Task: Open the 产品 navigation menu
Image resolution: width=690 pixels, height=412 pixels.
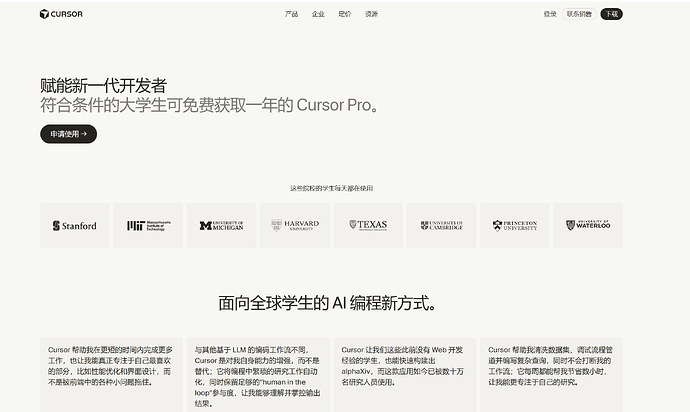Action: (291, 14)
